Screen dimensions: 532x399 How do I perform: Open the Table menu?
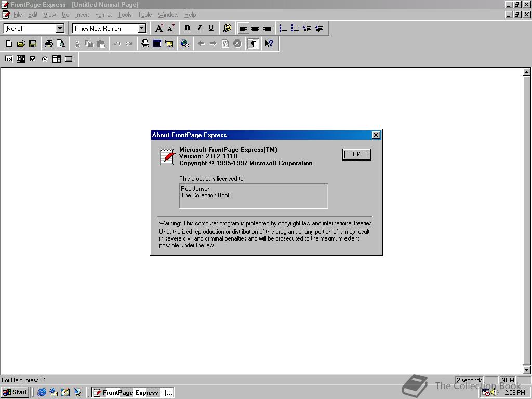coord(144,15)
